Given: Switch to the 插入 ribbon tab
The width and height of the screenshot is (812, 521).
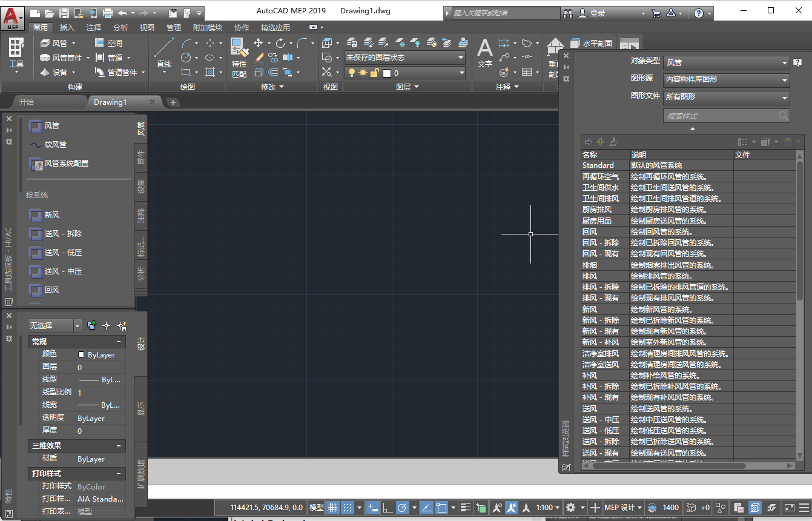Looking at the screenshot, I should tap(67, 27).
